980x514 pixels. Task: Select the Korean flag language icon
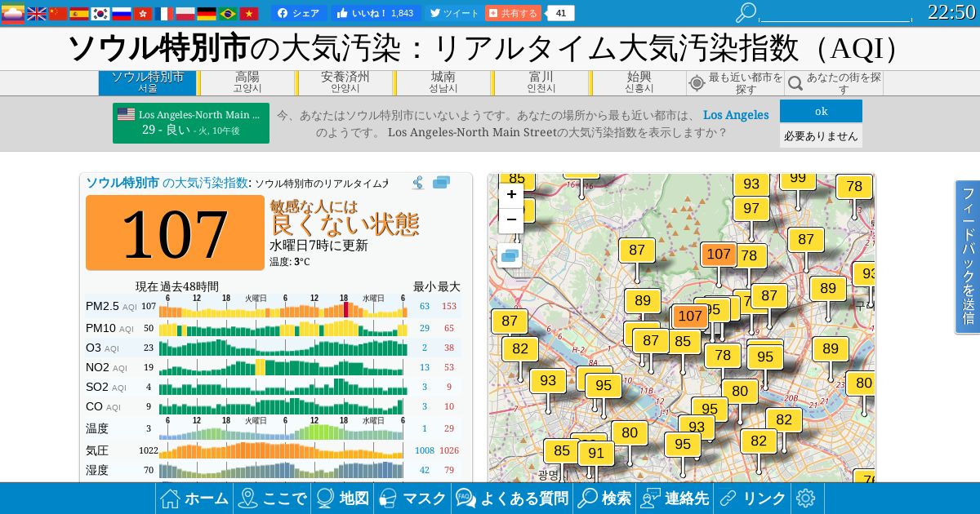[x=100, y=13]
